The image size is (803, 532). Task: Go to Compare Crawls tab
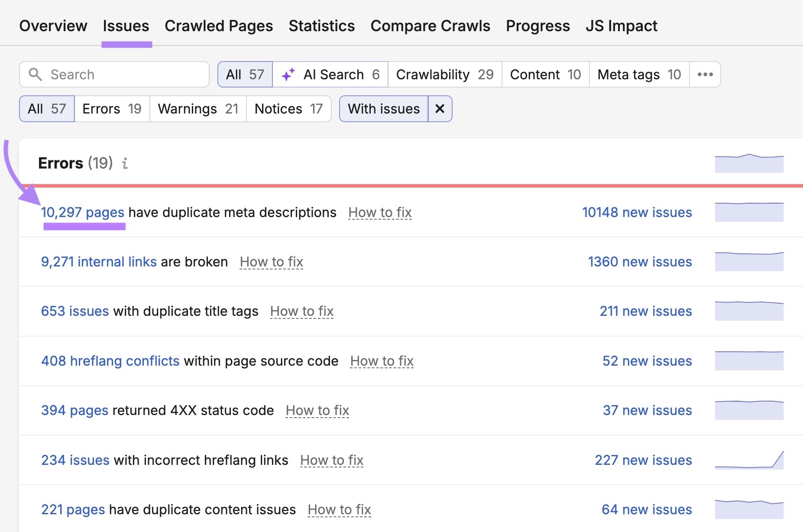(x=431, y=26)
